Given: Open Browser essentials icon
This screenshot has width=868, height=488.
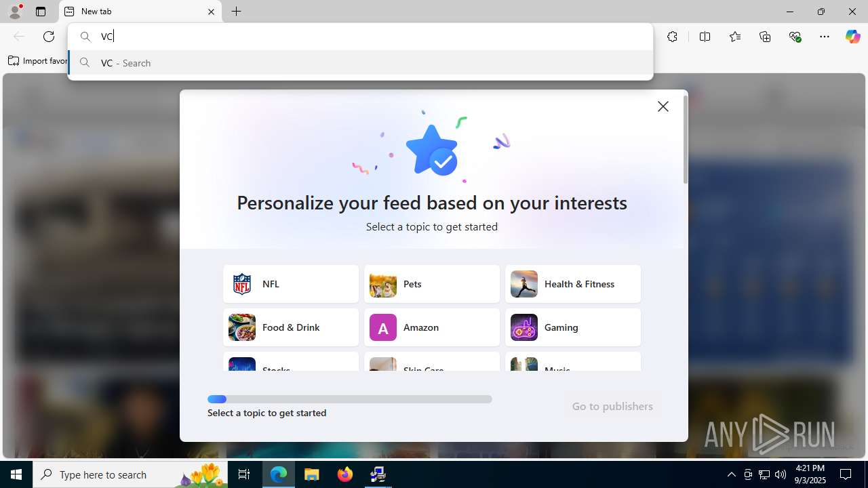Looking at the screenshot, I should point(795,37).
